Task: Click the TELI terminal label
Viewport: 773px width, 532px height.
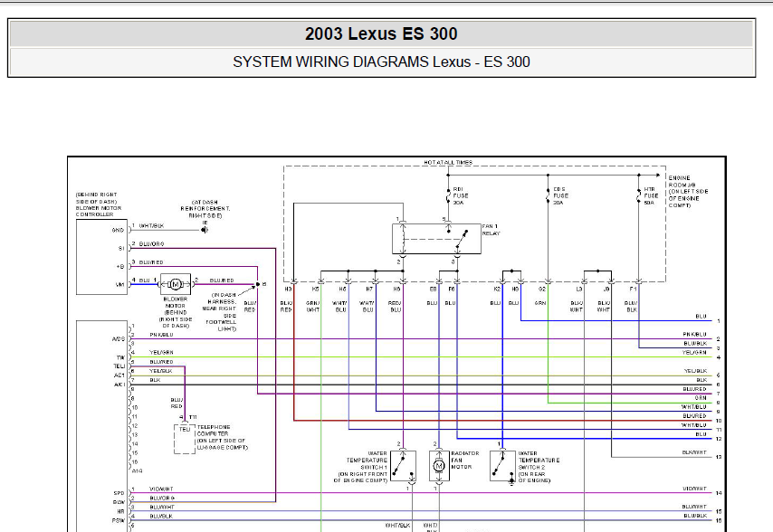Action: 119,366
